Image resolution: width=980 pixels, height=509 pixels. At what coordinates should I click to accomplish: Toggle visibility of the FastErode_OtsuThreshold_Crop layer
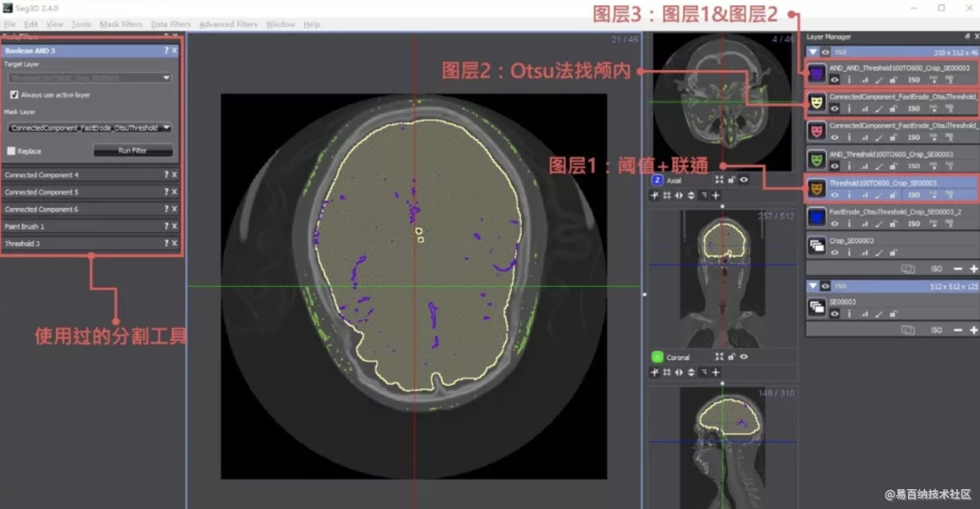pyautogui.click(x=834, y=223)
